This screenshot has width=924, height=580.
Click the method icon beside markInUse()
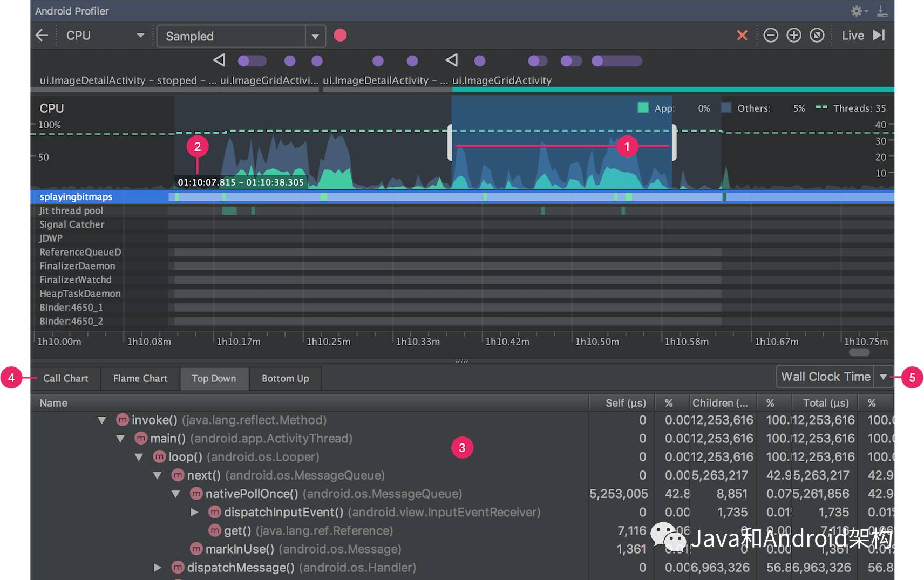[x=196, y=549]
